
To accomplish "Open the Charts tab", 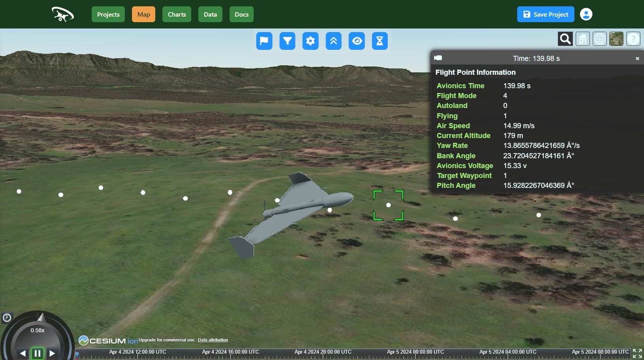I will pos(177,14).
